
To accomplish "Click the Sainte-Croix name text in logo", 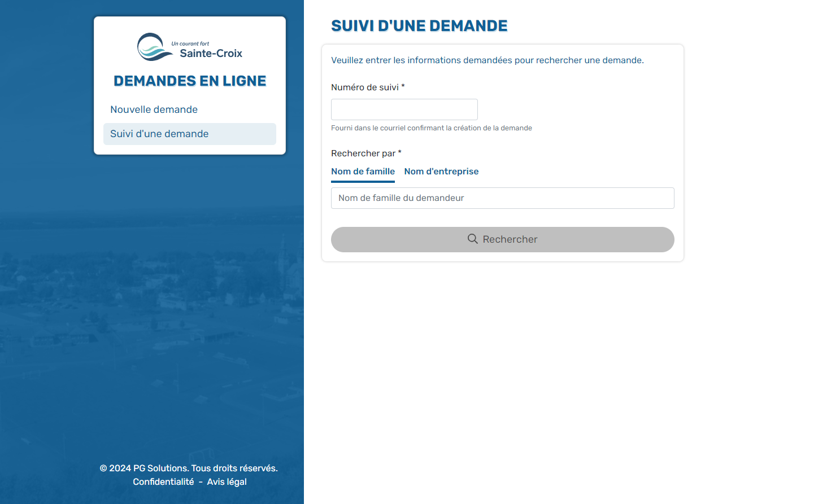I will click(211, 54).
